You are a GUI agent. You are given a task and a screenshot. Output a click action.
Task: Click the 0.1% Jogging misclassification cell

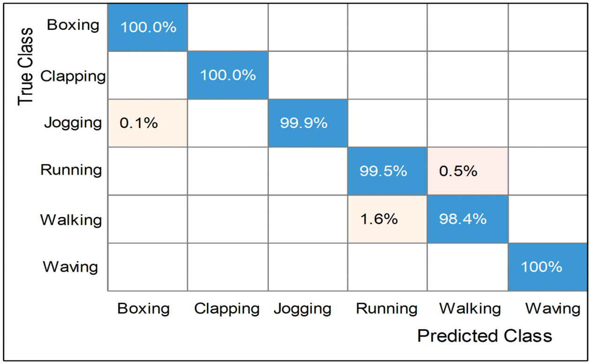[x=148, y=123]
